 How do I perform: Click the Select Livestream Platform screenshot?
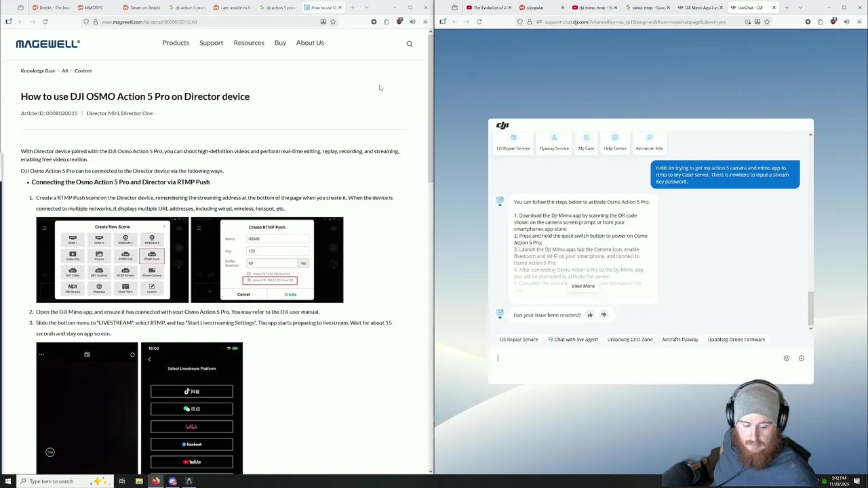tap(192, 408)
